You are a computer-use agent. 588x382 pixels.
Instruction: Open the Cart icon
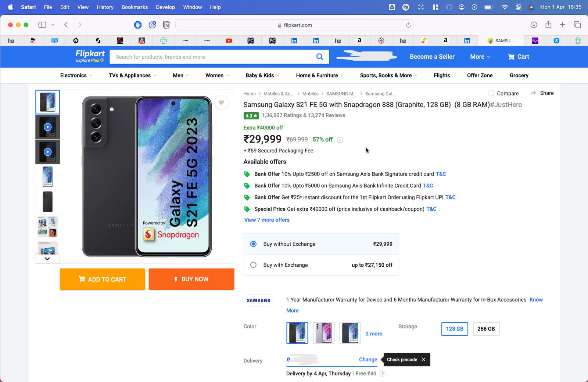click(511, 57)
